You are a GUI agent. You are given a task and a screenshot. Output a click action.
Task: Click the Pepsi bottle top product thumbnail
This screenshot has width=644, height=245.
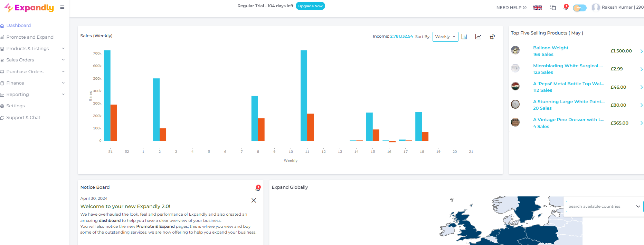coord(515,86)
